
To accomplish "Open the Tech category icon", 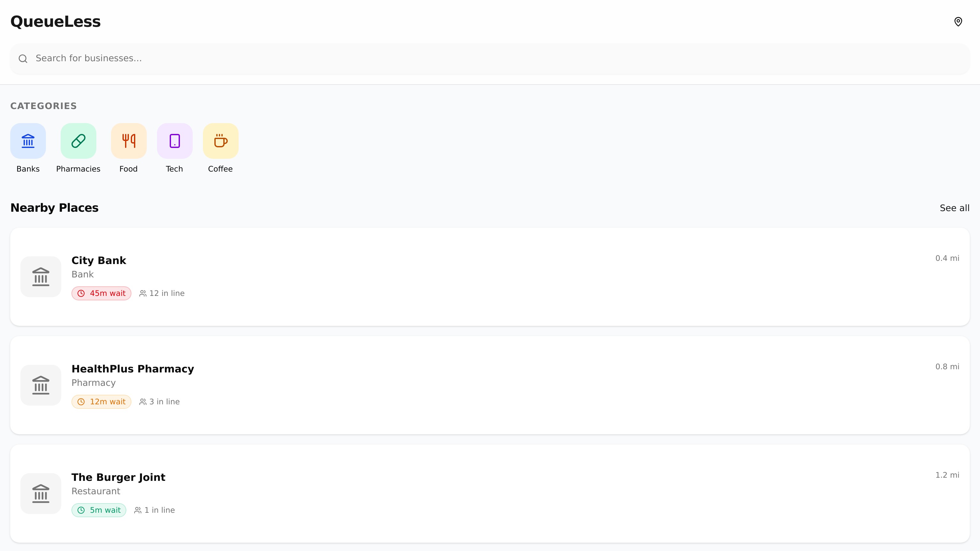I will point(174,141).
